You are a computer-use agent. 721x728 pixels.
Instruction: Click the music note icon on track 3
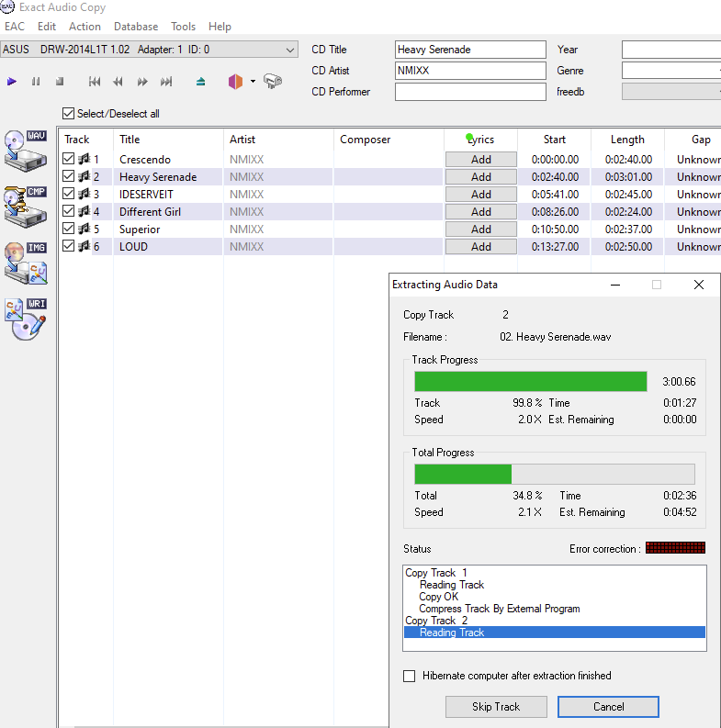pyautogui.click(x=84, y=194)
